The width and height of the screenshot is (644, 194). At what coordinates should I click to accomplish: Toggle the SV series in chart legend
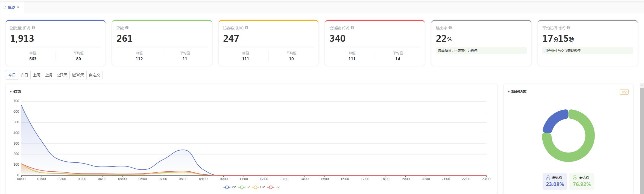pyautogui.click(x=274, y=187)
